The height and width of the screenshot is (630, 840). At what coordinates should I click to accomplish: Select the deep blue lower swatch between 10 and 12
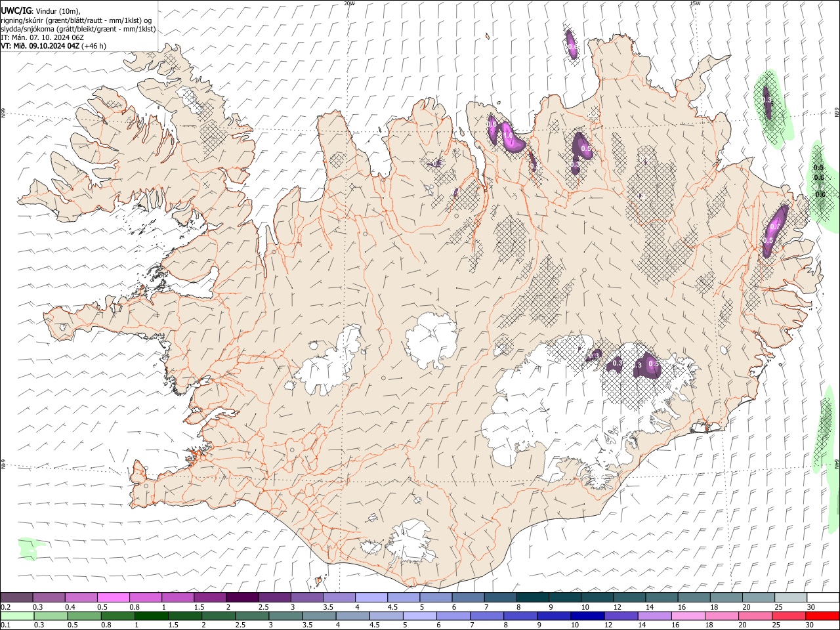click(x=587, y=616)
